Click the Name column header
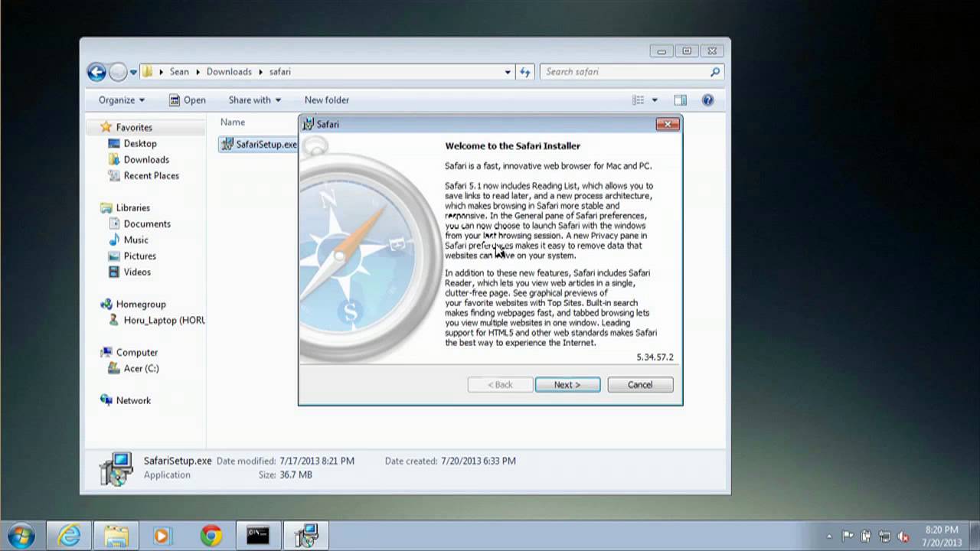The width and height of the screenshot is (980, 551). coord(233,122)
